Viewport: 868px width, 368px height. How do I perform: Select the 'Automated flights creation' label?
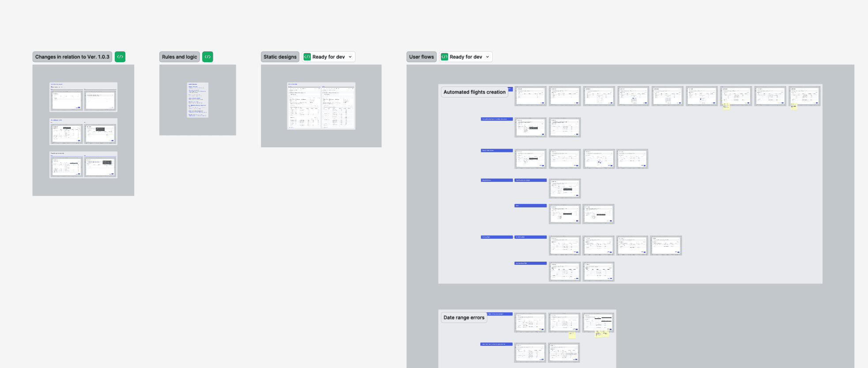tap(475, 92)
